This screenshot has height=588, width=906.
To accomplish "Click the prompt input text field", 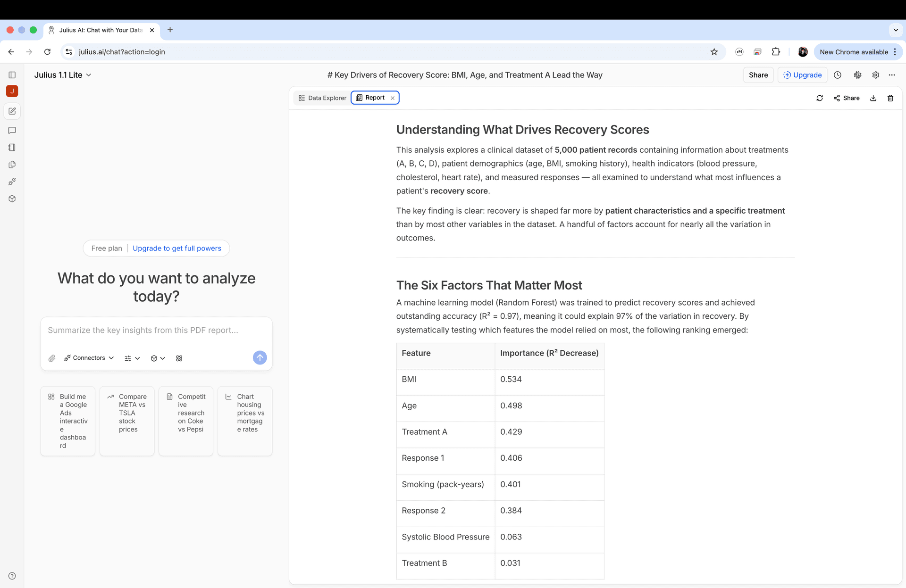I will tap(156, 331).
